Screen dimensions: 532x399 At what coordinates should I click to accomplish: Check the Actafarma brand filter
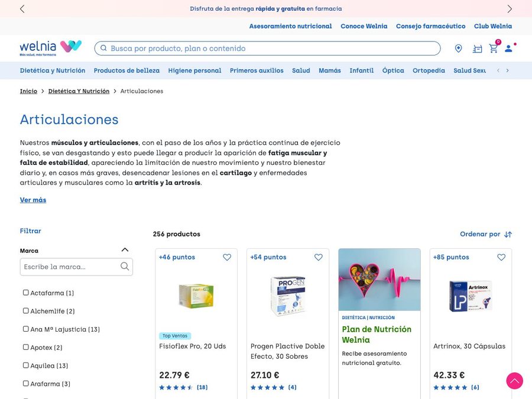tap(26, 293)
